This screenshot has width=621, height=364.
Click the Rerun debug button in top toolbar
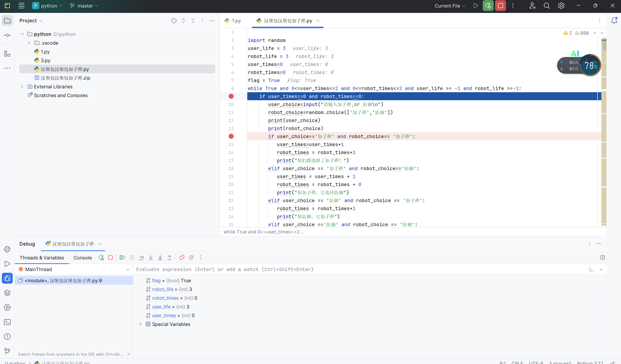[x=488, y=6]
